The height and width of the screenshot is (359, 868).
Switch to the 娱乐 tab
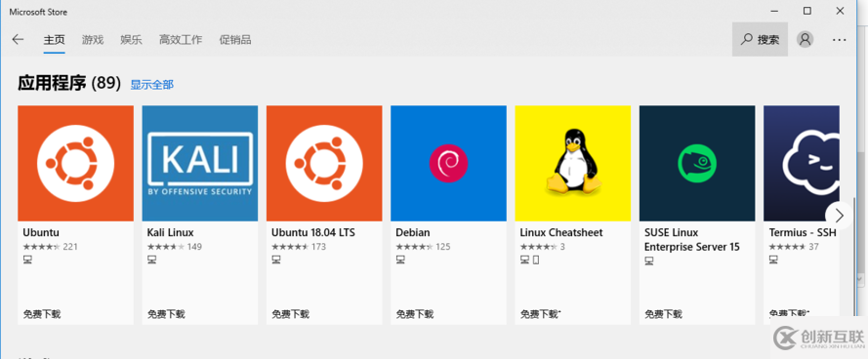pos(131,40)
